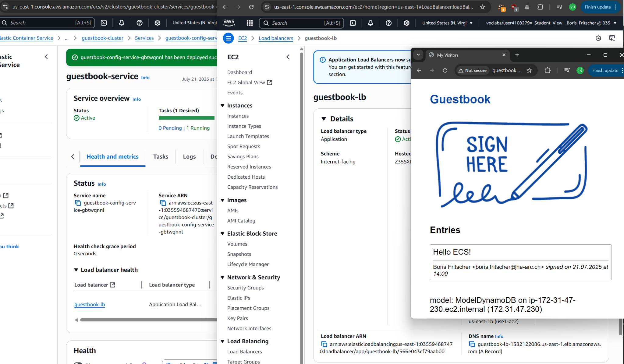Image resolution: width=624 pixels, height=364 pixels.
Task: Open CloudShell icon in EC2 console header
Action: click(353, 23)
